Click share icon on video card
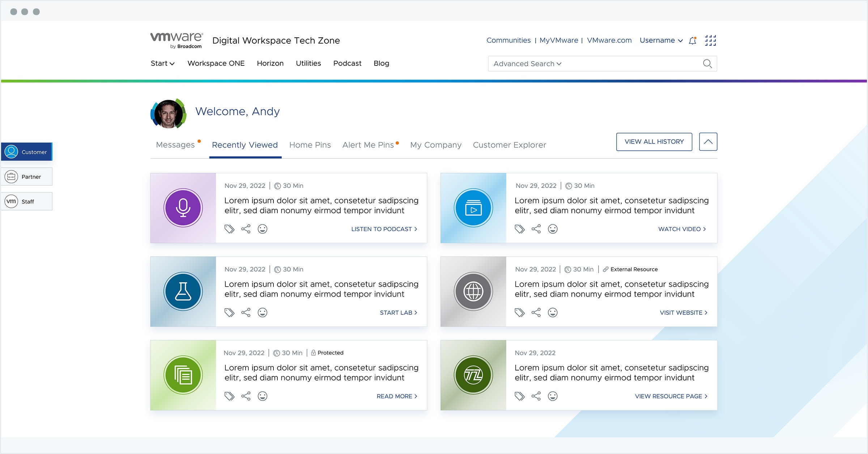868x454 pixels. [x=536, y=229]
